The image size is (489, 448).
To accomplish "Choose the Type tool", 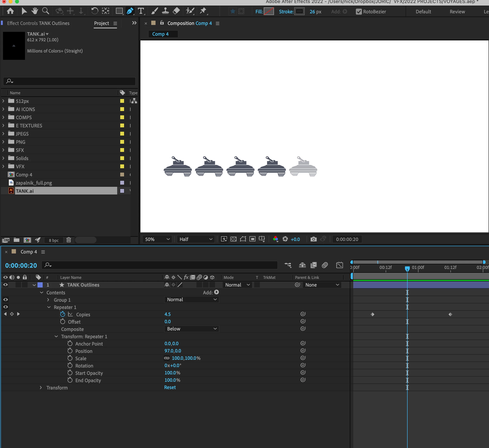I will point(141,11).
